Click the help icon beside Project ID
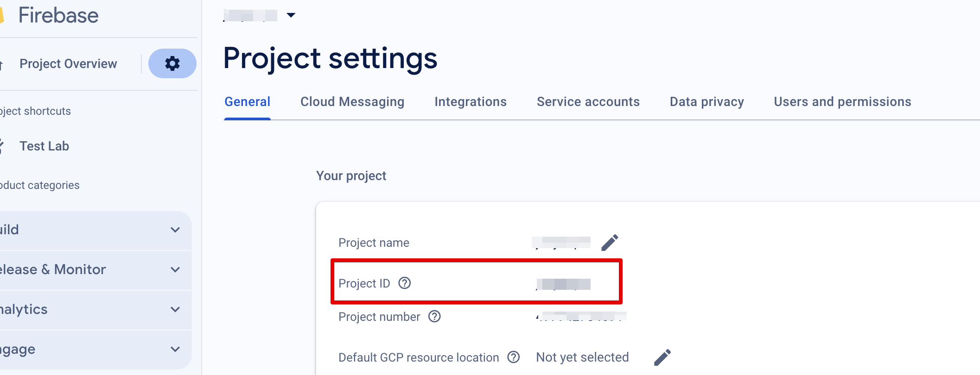This screenshot has width=980, height=375. click(405, 283)
